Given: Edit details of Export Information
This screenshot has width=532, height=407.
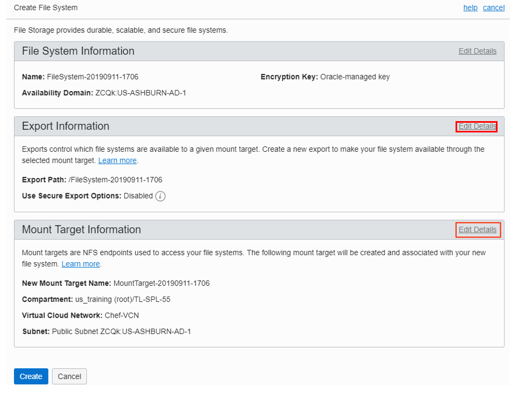Looking at the screenshot, I should 477,127.
